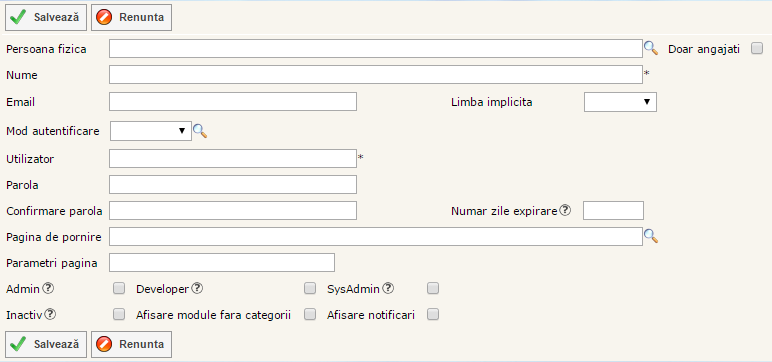Focus the Parametri pagina input field
The width and height of the screenshot is (772, 362).
point(222,263)
